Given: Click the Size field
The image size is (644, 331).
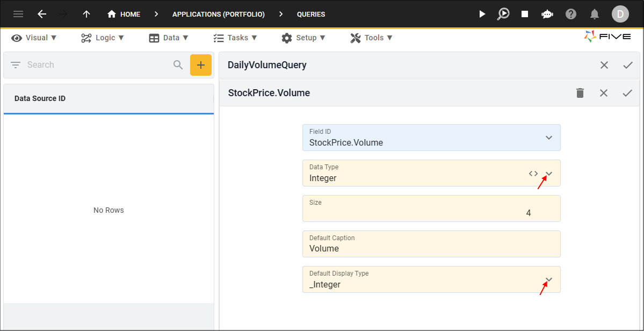Looking at the screenshot, I should point(431,208).
